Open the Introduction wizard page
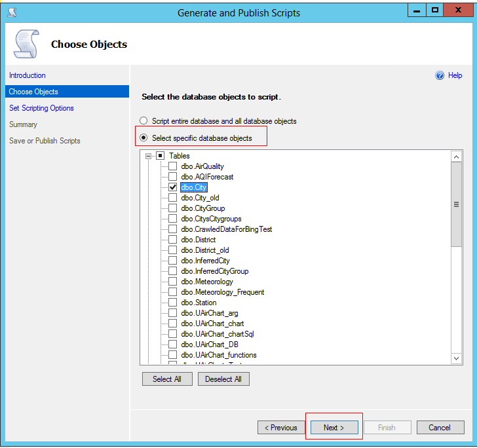 point(28,75)
